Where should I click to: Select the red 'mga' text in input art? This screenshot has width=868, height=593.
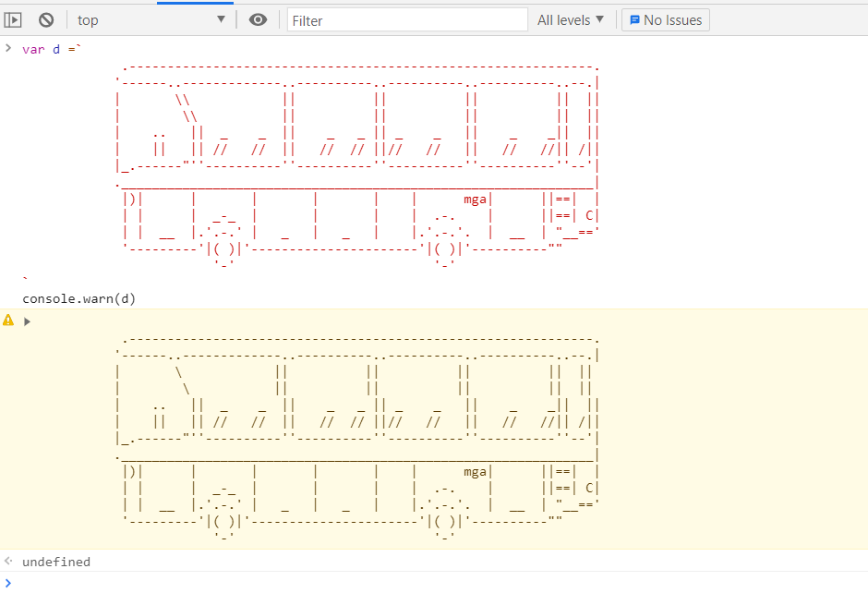pyautogui.click(x=475, y=200)
